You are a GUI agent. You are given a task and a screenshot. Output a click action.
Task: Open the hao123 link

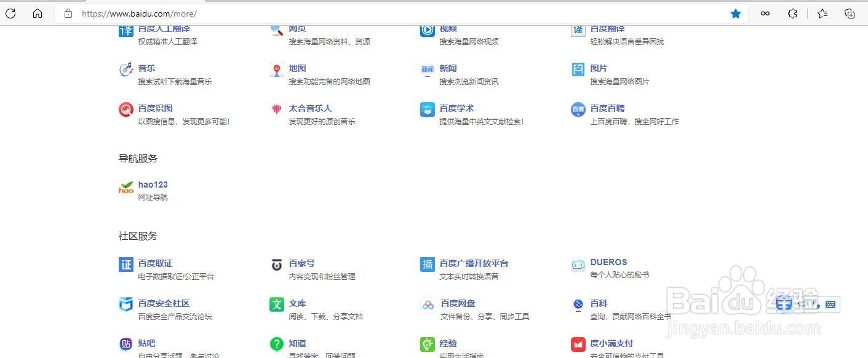tap(153, 185)
